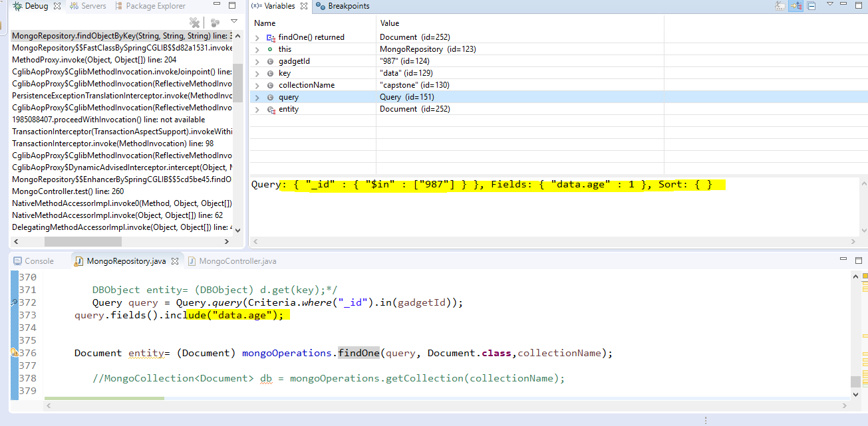Expand the 'findOne() returned' variable
The width and height of the screenshot is (868, 426).
click(257, 37)
